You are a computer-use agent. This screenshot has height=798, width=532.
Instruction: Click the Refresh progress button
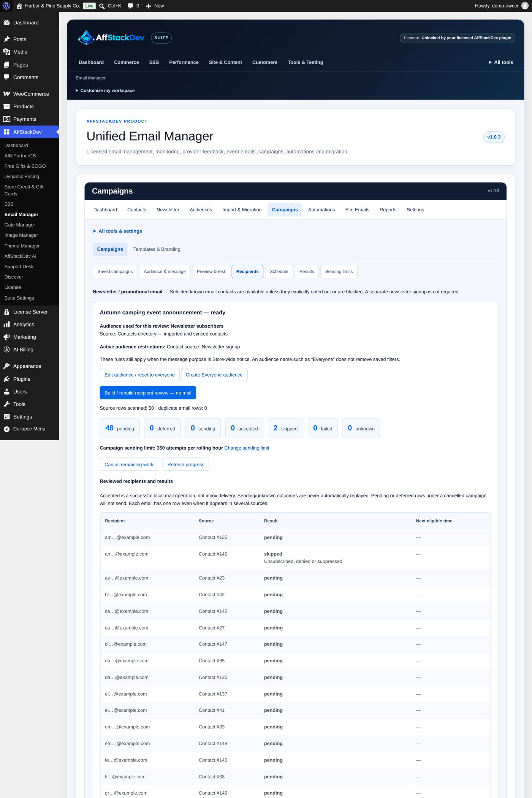[x=186, y=464]
